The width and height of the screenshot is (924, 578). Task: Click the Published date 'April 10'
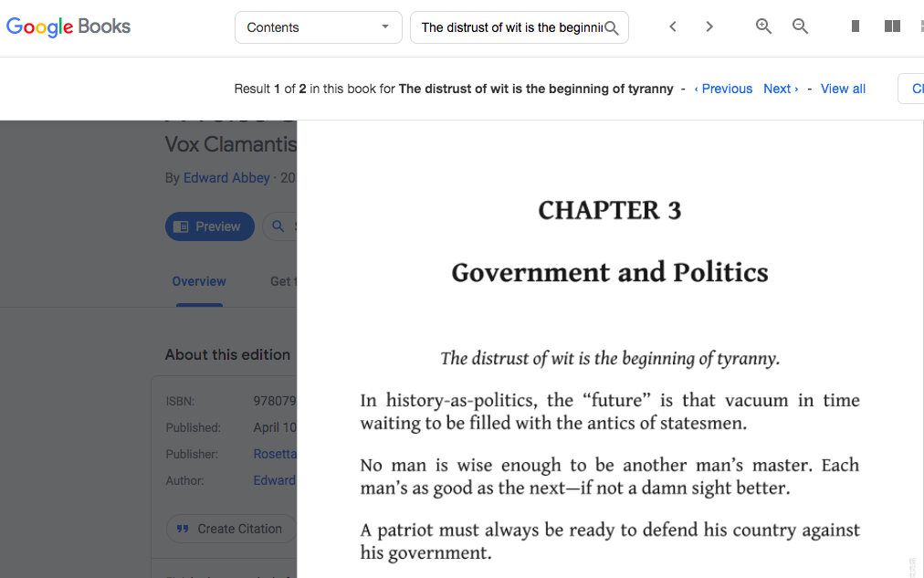[275, 427]
